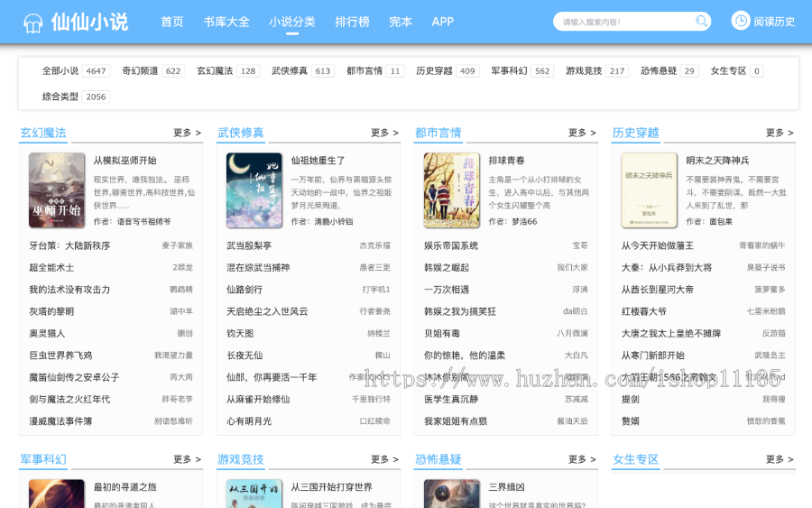Open the 书库大全 menu item

[226, 22]
